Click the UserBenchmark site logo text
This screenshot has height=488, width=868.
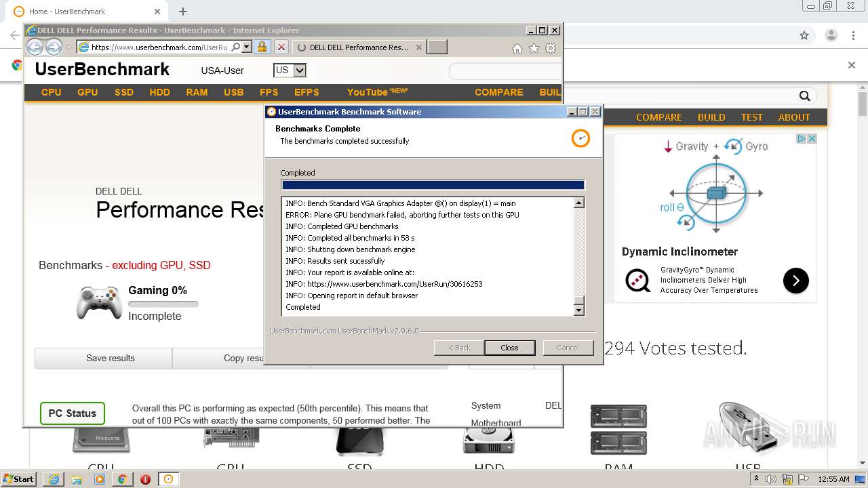(x=102, y=69)
